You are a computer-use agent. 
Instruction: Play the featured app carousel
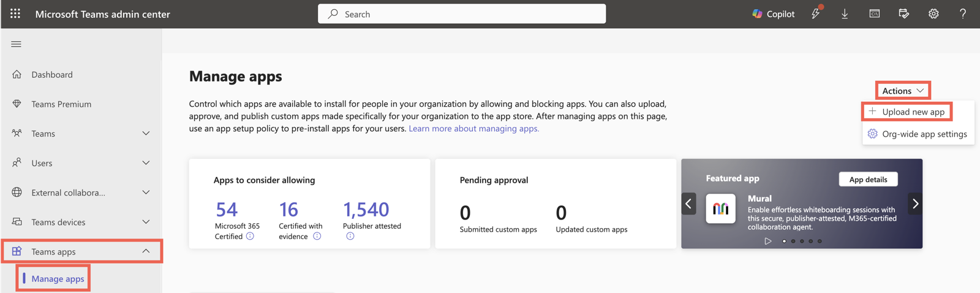pos(767,241)
